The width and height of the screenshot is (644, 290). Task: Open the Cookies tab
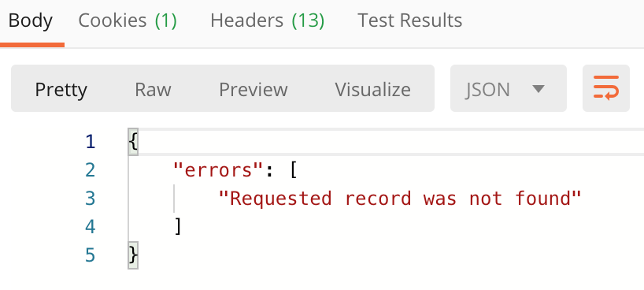[128, 20]
